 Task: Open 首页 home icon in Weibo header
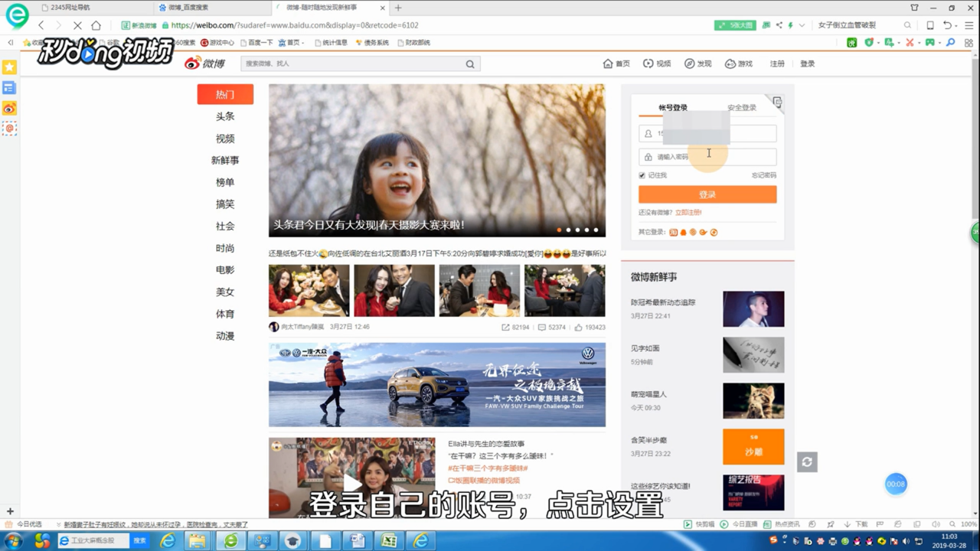click(x=616, y=64)
